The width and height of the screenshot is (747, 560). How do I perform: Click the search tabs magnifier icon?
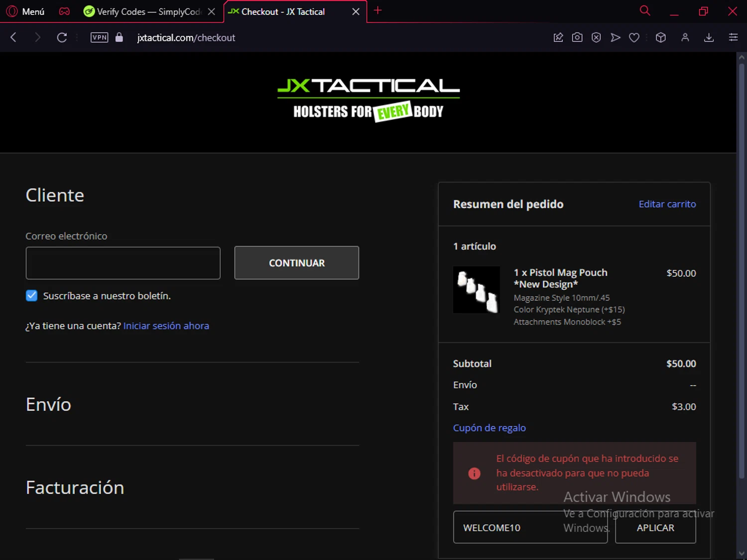click(x=645, y=10)
